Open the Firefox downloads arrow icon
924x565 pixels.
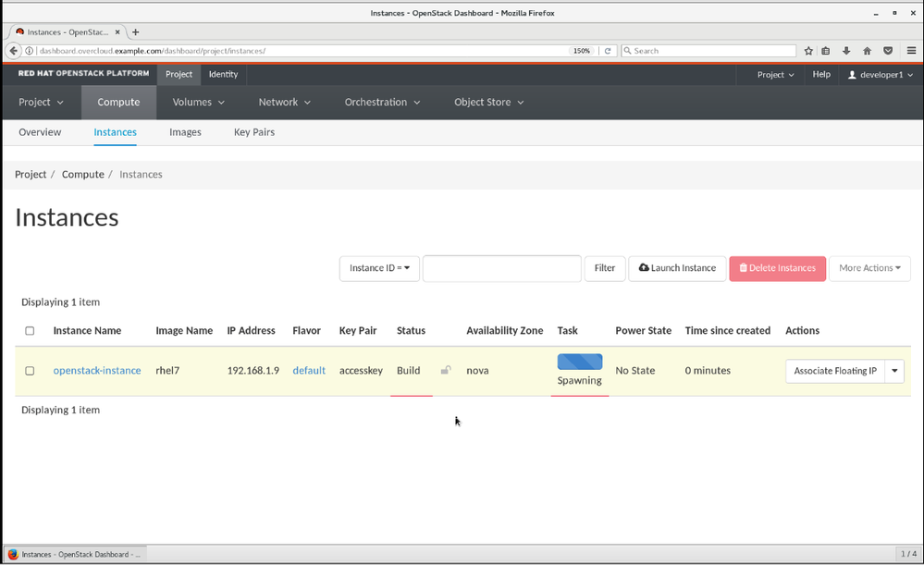(x=846, y=51)
